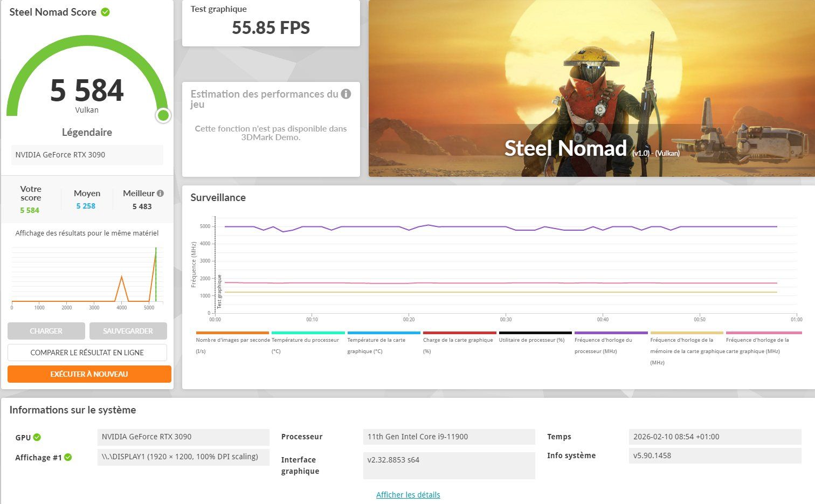Open info icon next to Estimation des performances

click(346, 94)
